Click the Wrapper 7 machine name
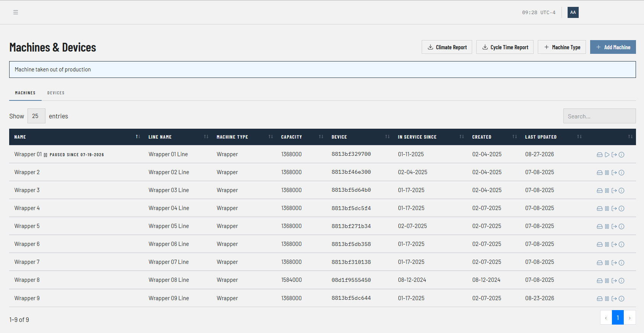The height and width of the screenshot is (333, 644). pos(27,262)
